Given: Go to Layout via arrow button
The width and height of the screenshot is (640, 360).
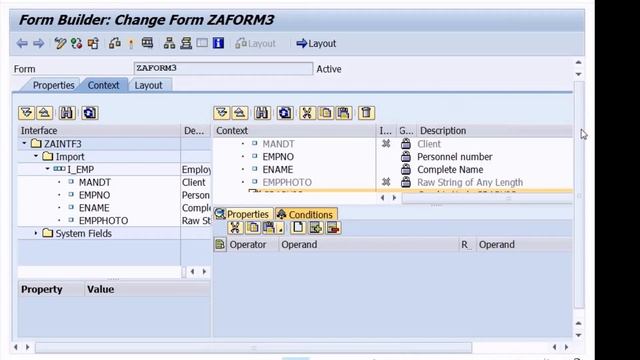Looking at the screenshot, I should pyautogui.click(x=316, y=43).
